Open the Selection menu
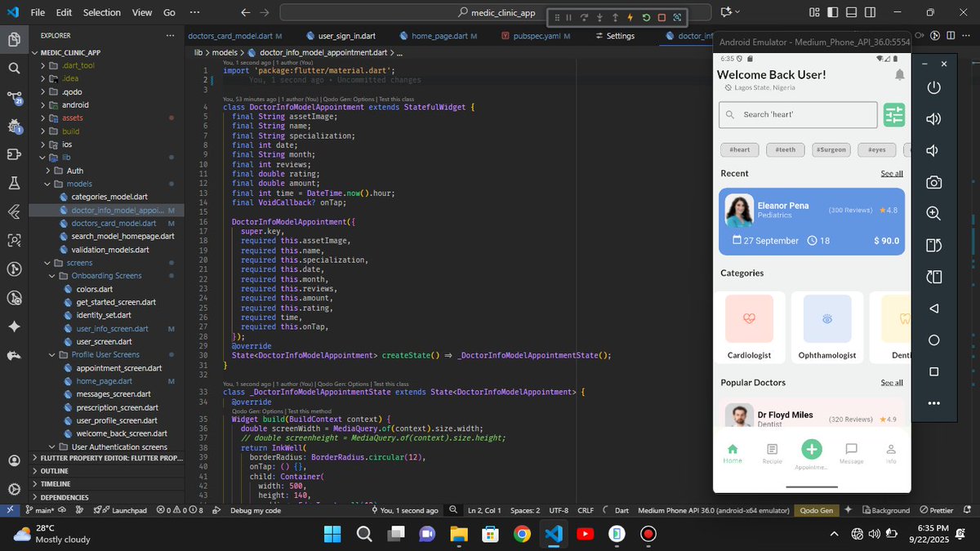Image resolution: width=980 pixels, height=551 pixels. [x=101, y=12]
